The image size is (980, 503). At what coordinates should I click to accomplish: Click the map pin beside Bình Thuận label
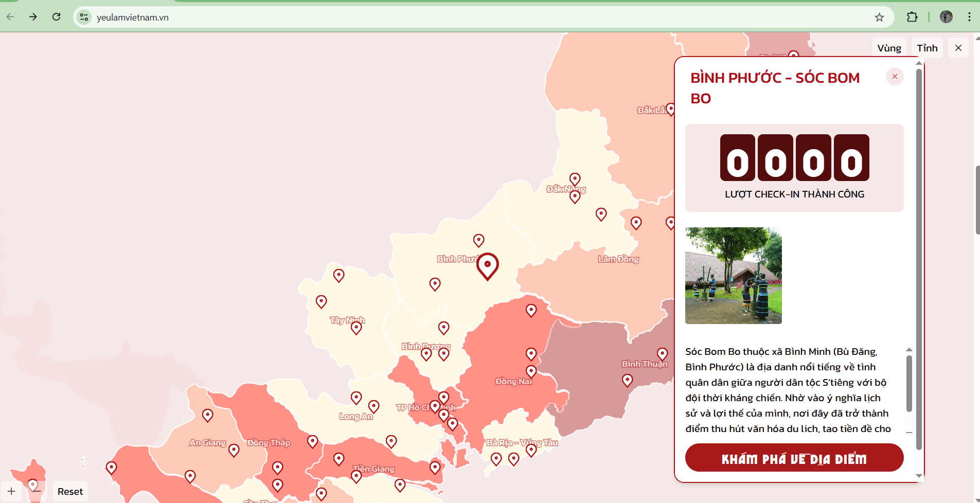pyautogui.click(x=662, y=354)
